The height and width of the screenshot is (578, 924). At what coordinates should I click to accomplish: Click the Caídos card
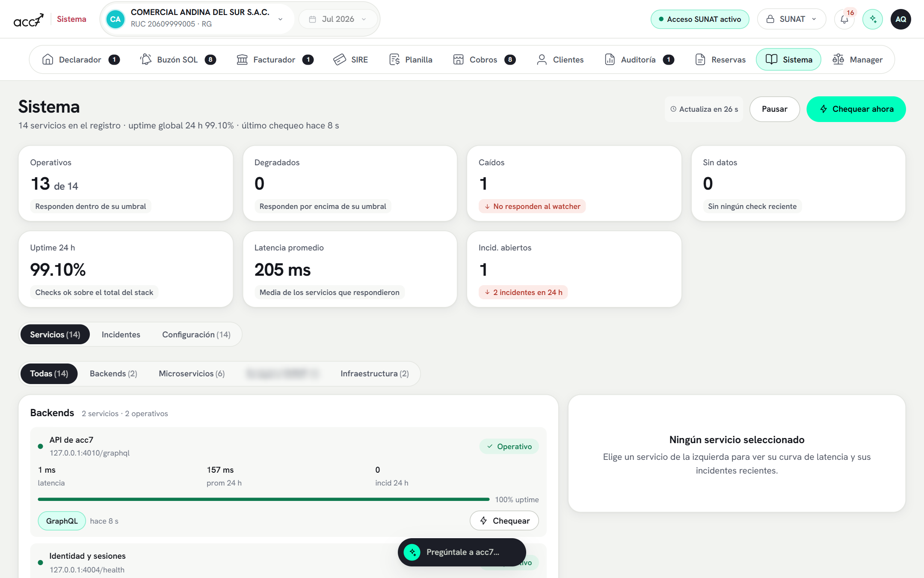(574, 183)
